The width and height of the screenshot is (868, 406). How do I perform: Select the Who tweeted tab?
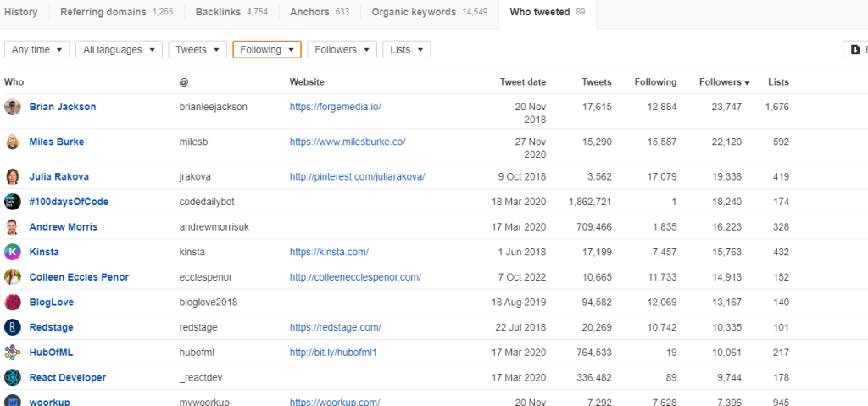click(x=548, y=12)
